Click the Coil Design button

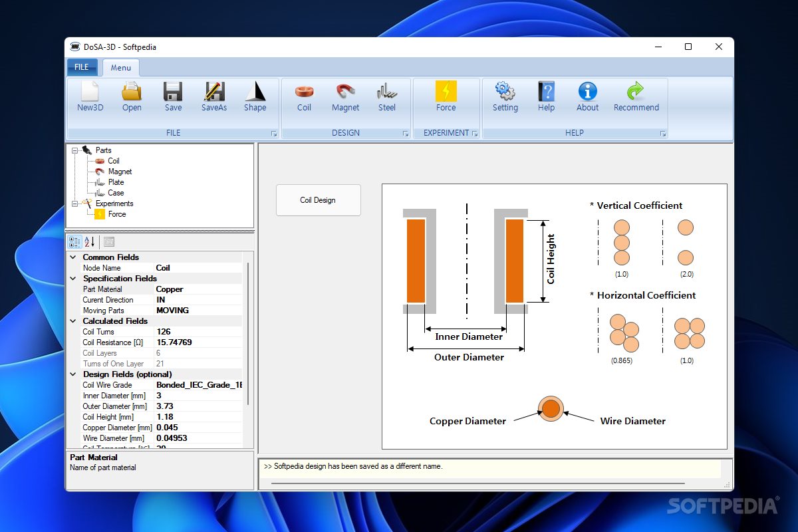click(318, 200)
